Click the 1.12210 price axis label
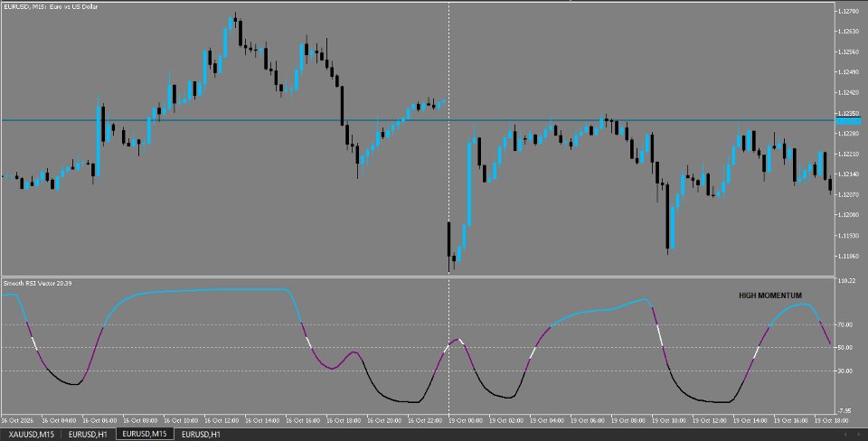 coord(849,154)
